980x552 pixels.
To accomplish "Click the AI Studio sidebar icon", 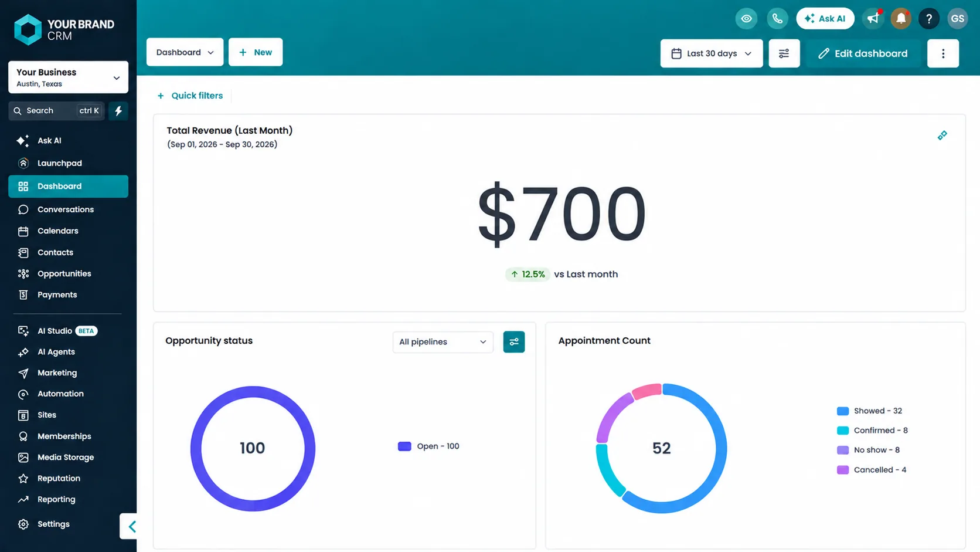I will point(23,331).
